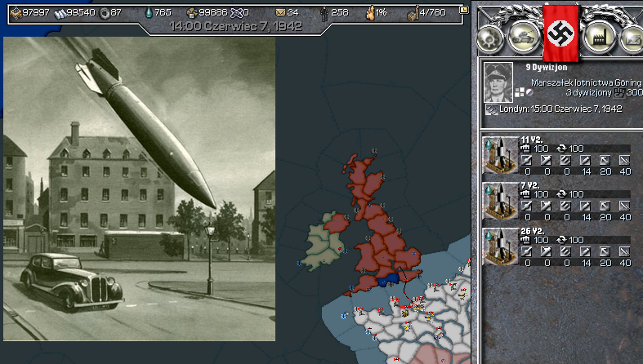The image size is (643, 364).
Task: Click the supplies icon showing 99886
Action: (192, 13)
